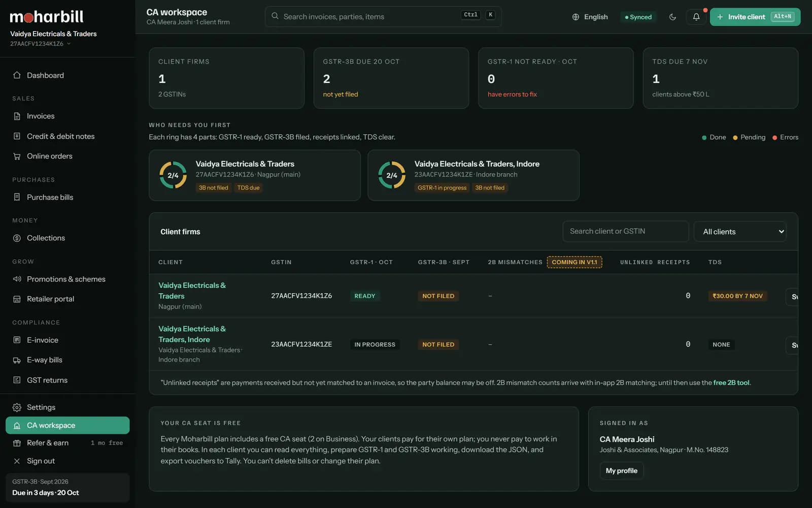Follow the free 2B tool link

[731, 383]
